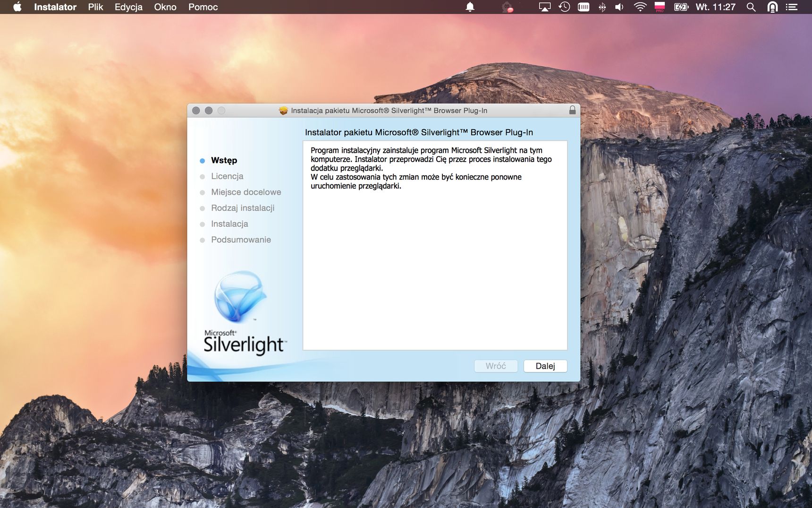
Task: Open the battery status icon
Action: (681, 7)
